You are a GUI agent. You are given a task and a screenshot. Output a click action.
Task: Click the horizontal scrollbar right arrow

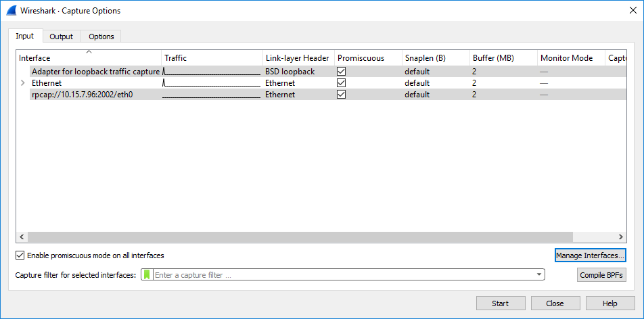click(622, 237)
